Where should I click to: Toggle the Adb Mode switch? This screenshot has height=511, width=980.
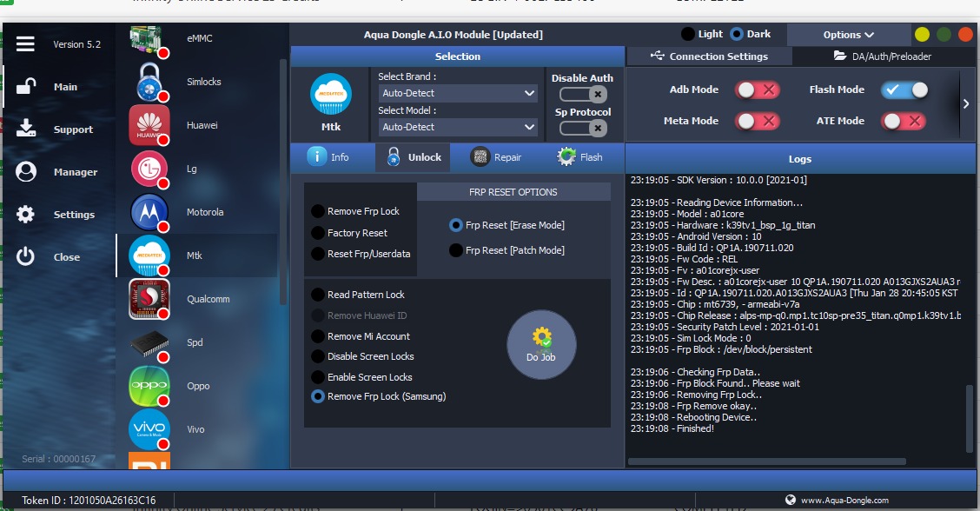click(757, 90)
